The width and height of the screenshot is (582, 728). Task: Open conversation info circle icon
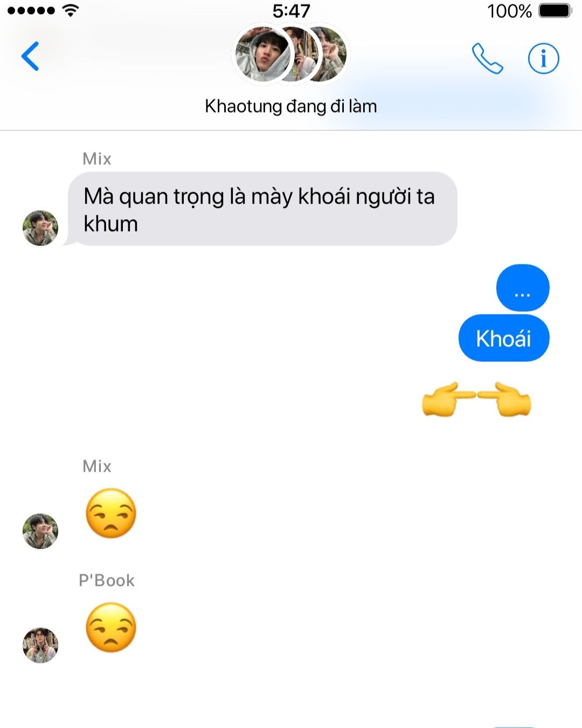pyautogui.click(x=543, y=58)
